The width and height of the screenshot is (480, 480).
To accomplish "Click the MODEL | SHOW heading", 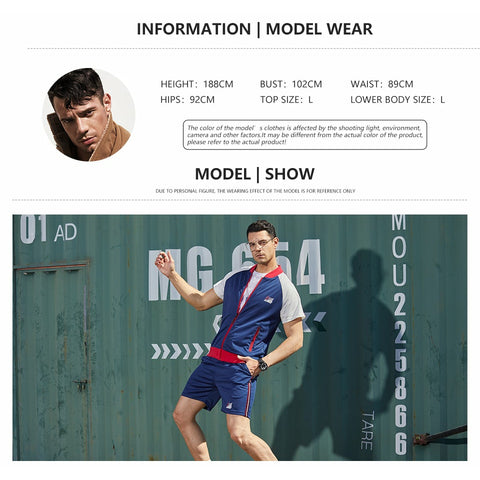I will tap(255, 174).
